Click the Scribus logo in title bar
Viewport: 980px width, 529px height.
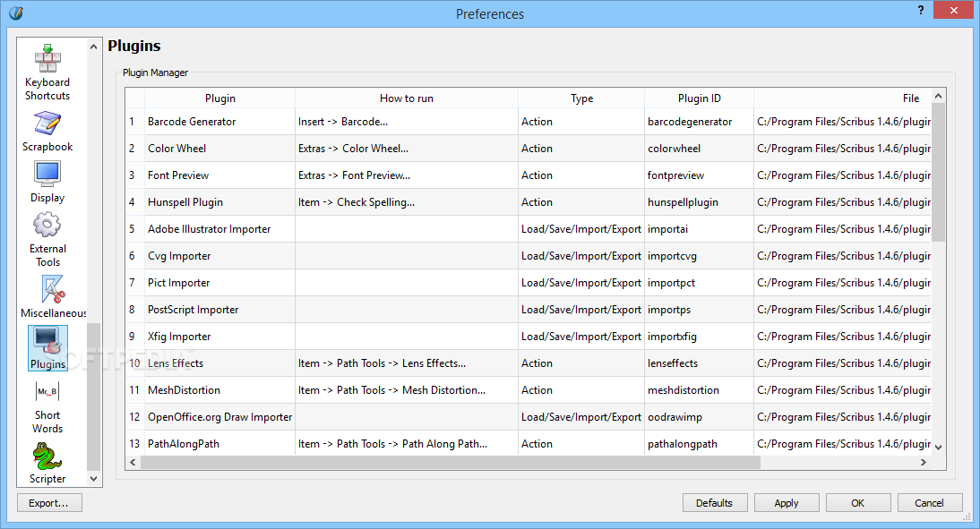[16, 13]
